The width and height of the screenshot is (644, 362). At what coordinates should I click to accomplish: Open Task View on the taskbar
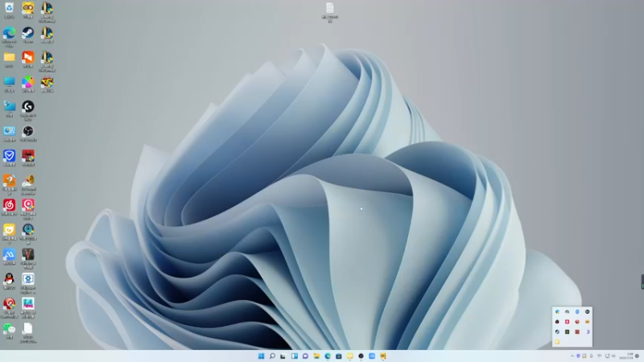pos(283,356)
